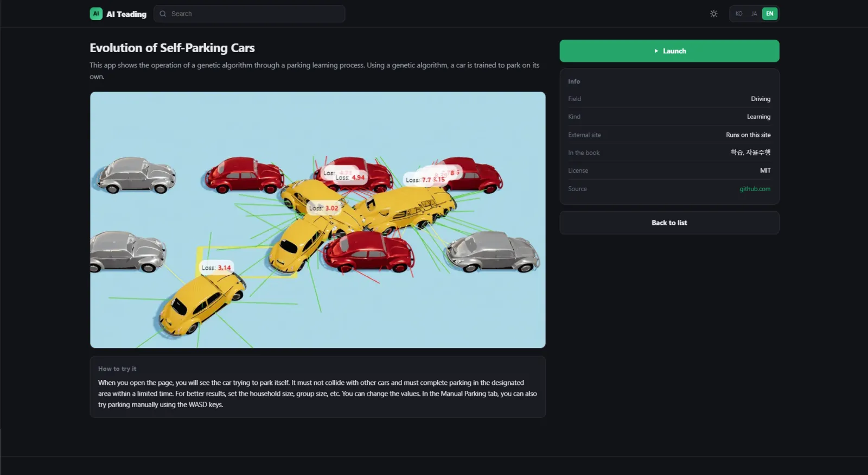Open the AI Teading home link
Image resolution: width=868 pixels, height=475 pixels.
tap(118, 14)
